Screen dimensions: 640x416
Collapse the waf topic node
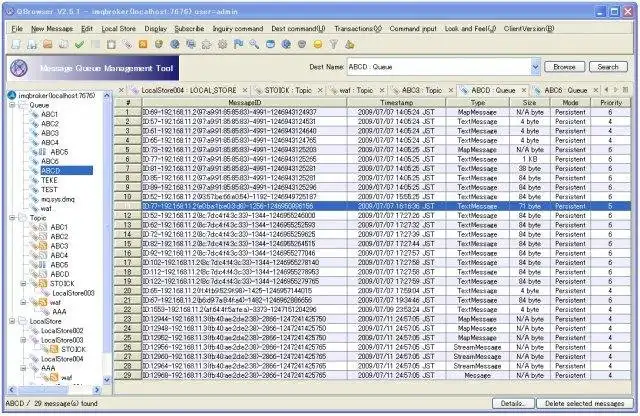tap(23, 303)
